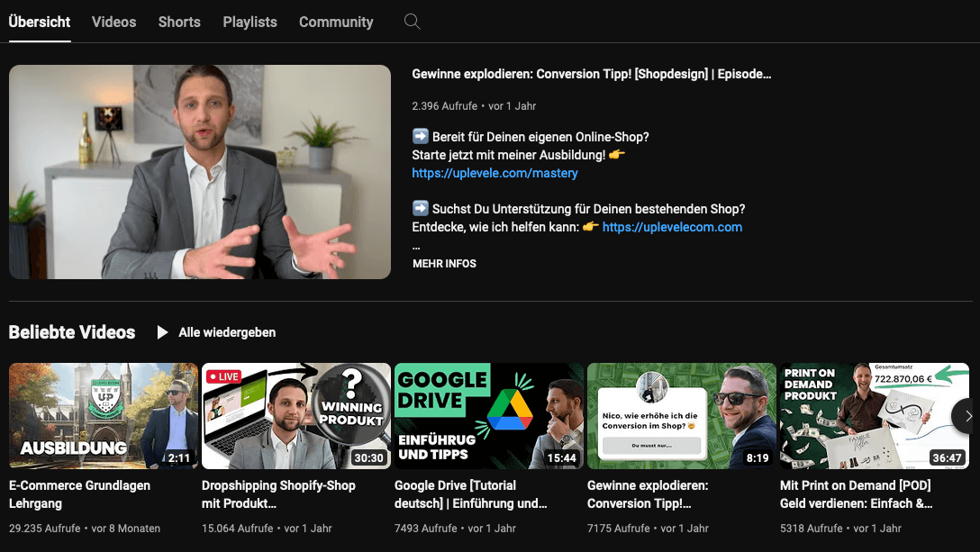Open the link uplevele.com/mastery
The image size is (980, 552).
pos(495,173)
